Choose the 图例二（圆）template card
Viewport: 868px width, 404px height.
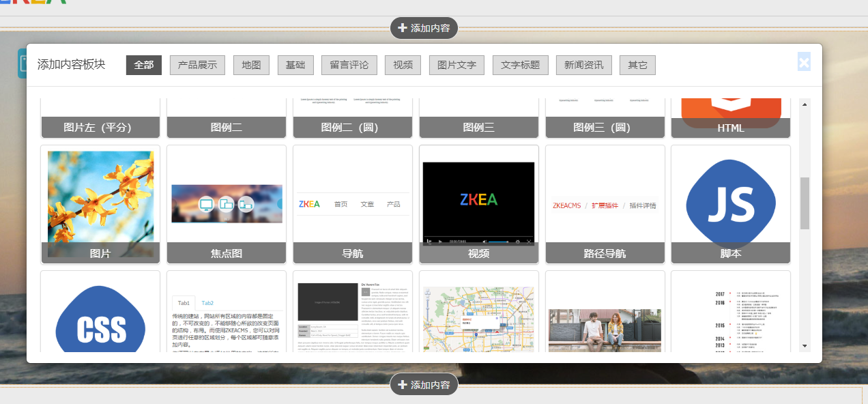coord(353,118)
